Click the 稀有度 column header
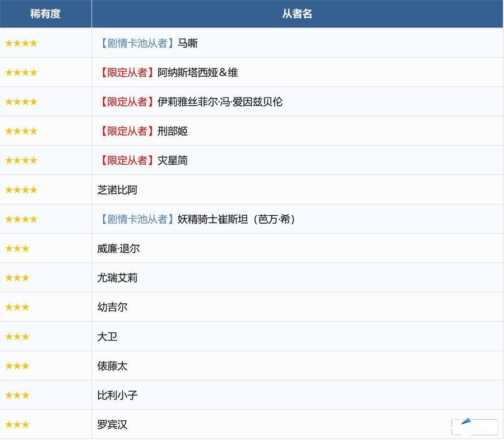 coord(45,14)
